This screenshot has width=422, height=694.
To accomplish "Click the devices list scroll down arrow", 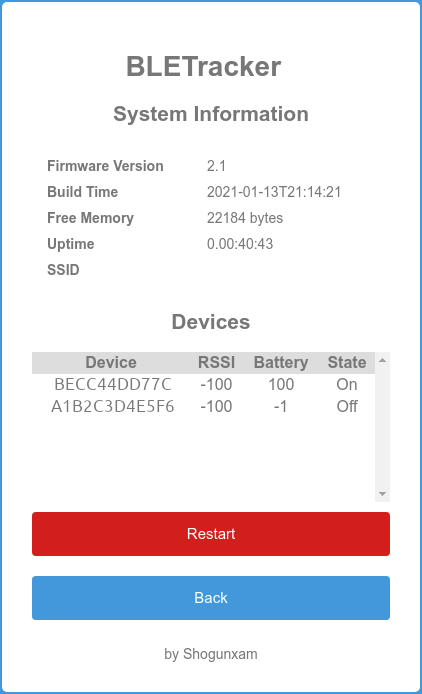I will click(383, 494).
